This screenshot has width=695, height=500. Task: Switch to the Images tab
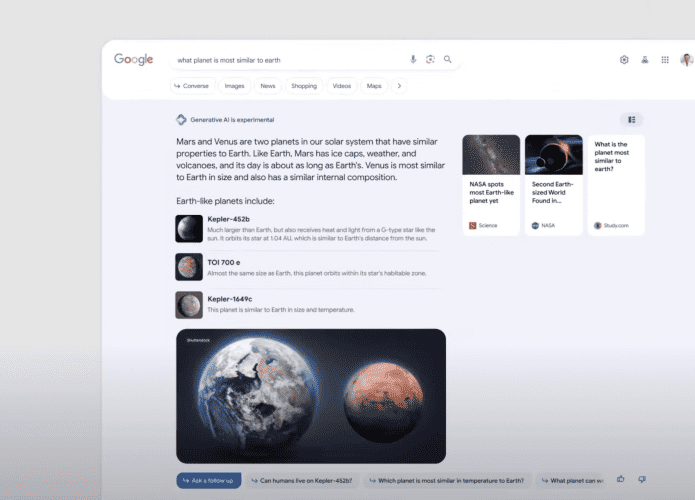coord(234,86)
